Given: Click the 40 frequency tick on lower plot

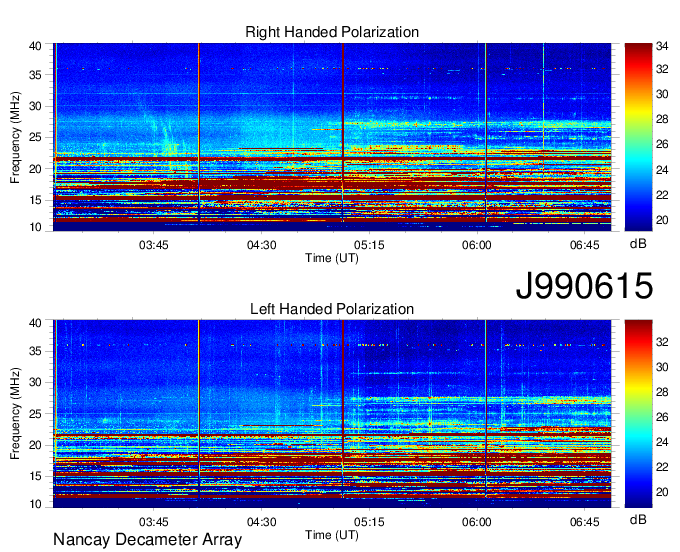Looking at the screenshot, I should [x=36, y=323].
